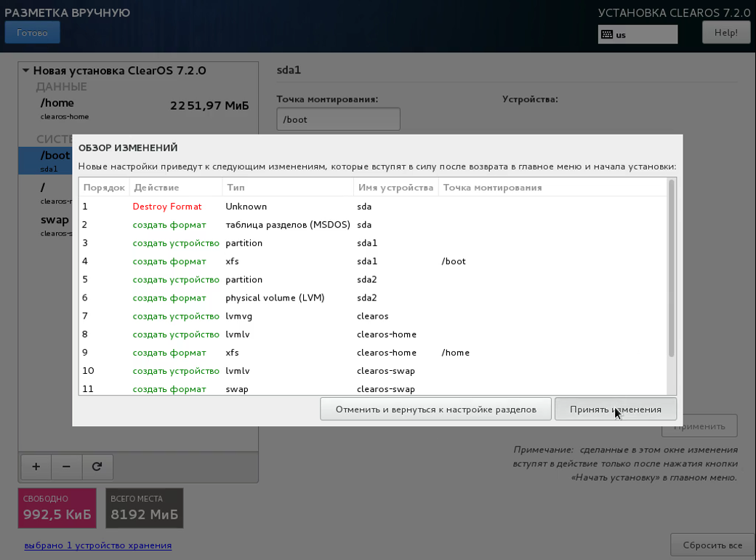Click the 'clearos' device name in row 7
Viewport: 756px width, 560px height.
coord(373,316)
